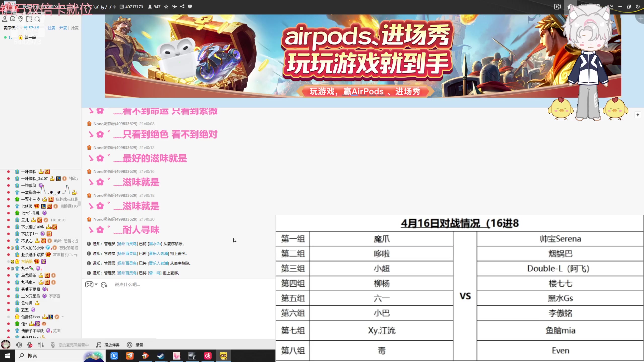Click the airplane icon in the title bar
Image resolution: width=644 pixels, height=362 pixels.
click(x=175, y=7)
